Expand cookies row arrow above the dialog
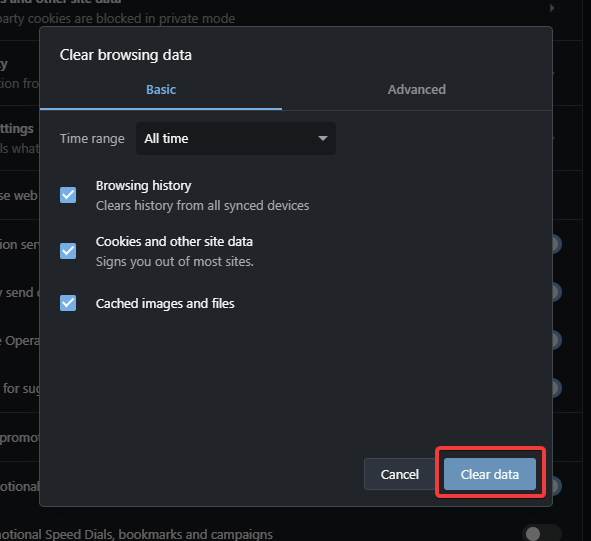 tap(552, 8)
